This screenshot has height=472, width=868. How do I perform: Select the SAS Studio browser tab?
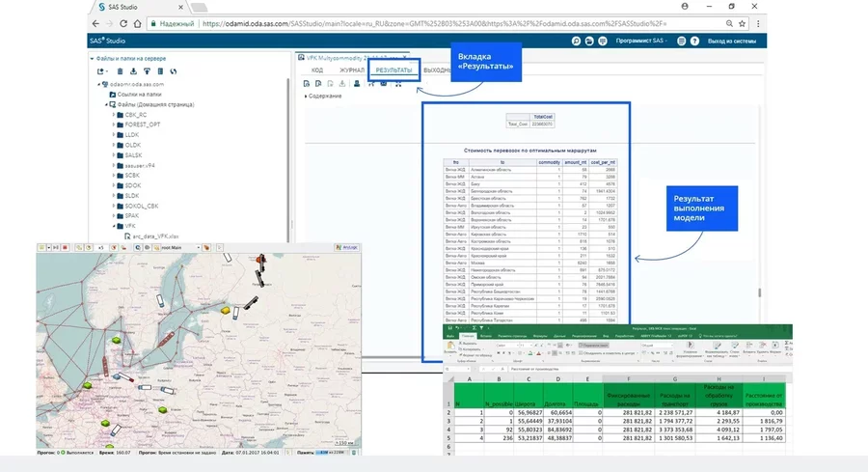tap(140, 7)
